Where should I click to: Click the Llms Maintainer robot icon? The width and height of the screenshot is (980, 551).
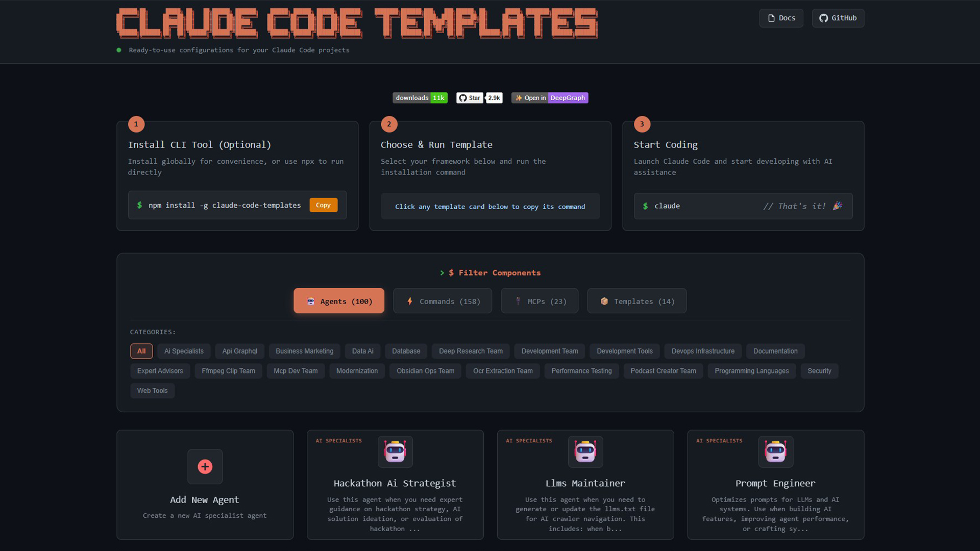click(x=585, y=452)
